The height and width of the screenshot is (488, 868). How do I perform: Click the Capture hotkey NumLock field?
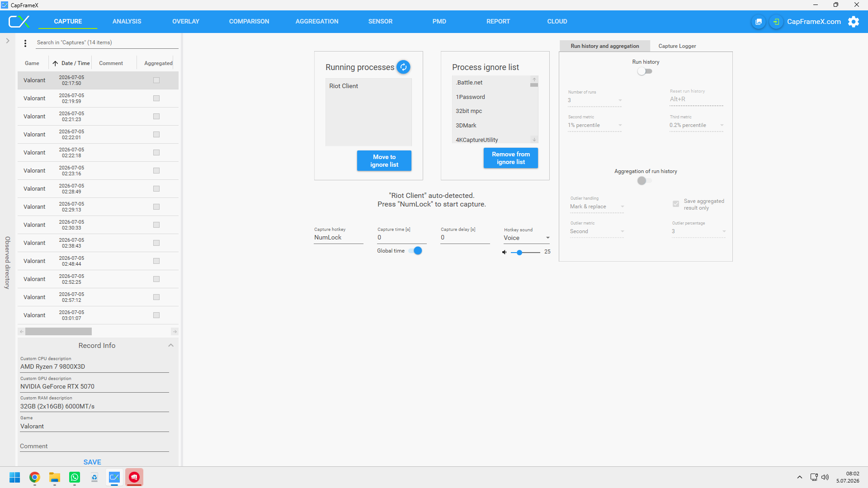[339, 238]
